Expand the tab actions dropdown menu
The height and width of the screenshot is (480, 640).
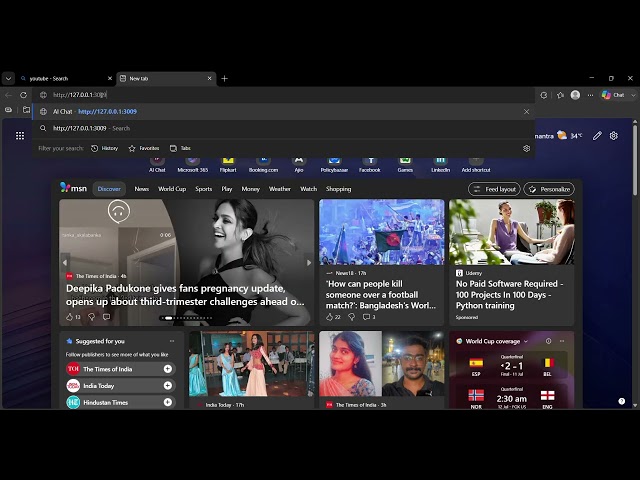tap(8, 78)
